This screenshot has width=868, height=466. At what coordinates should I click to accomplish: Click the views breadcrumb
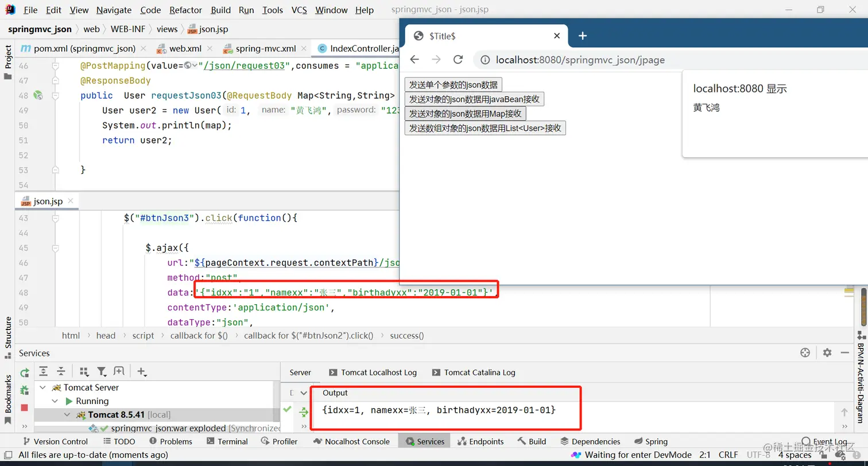pos(167,29)
